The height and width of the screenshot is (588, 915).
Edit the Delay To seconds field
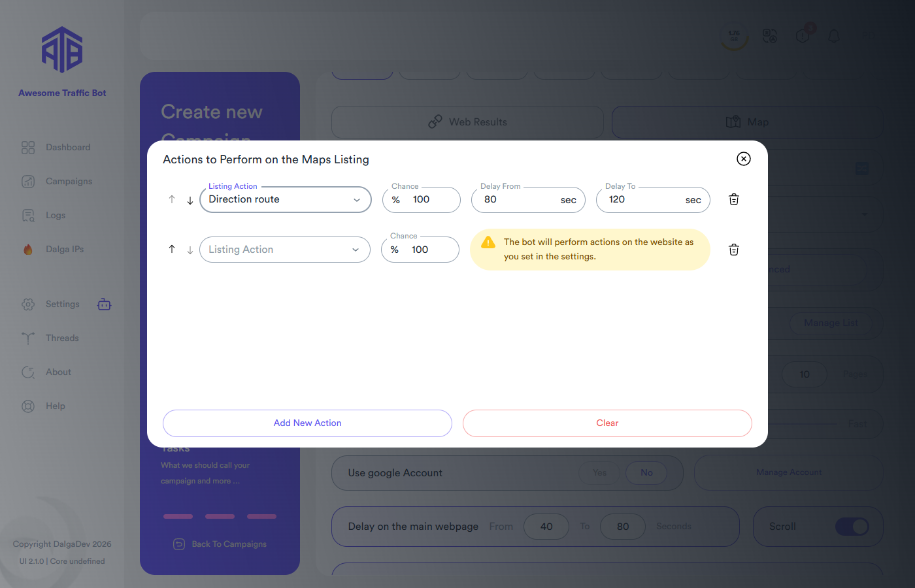653,199
